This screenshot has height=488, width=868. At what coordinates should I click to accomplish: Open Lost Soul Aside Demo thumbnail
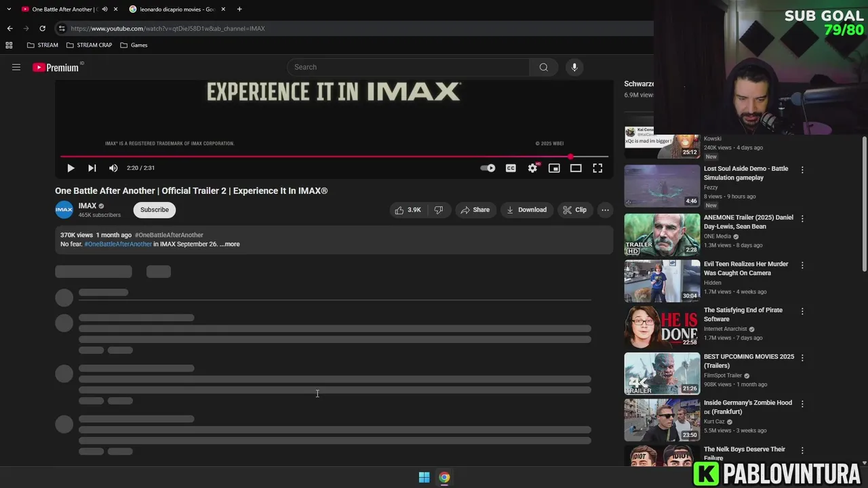(662, 185)
